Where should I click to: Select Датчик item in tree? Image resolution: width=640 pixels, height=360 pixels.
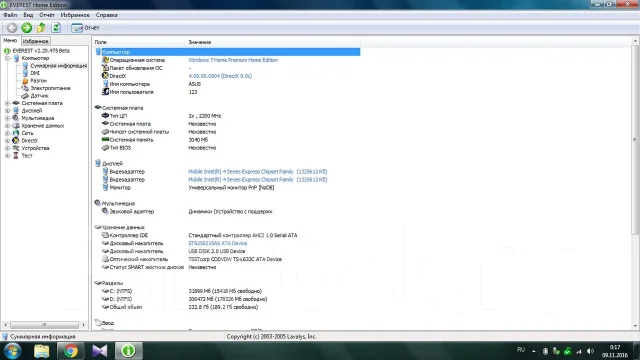[x=40, y=96]
